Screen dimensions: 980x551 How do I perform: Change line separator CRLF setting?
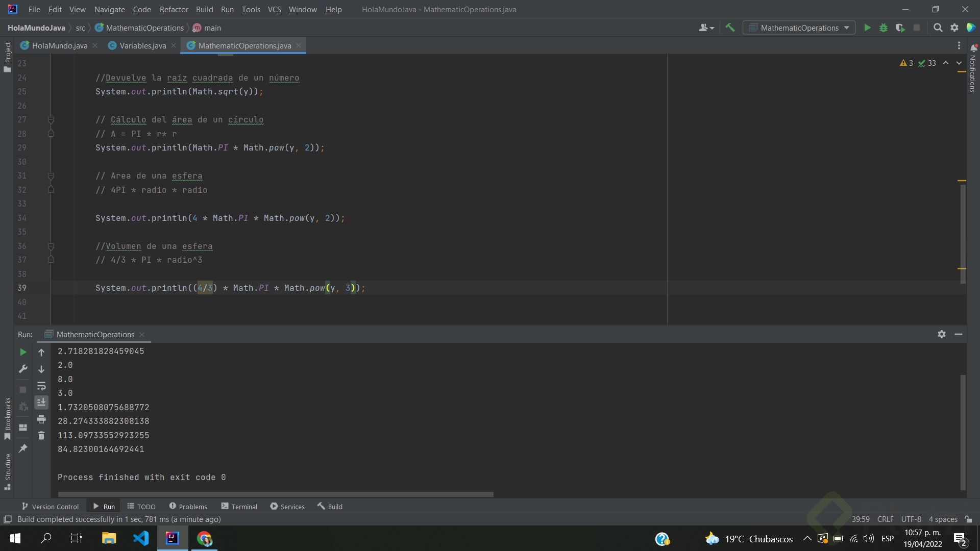[x=885, y=519]
